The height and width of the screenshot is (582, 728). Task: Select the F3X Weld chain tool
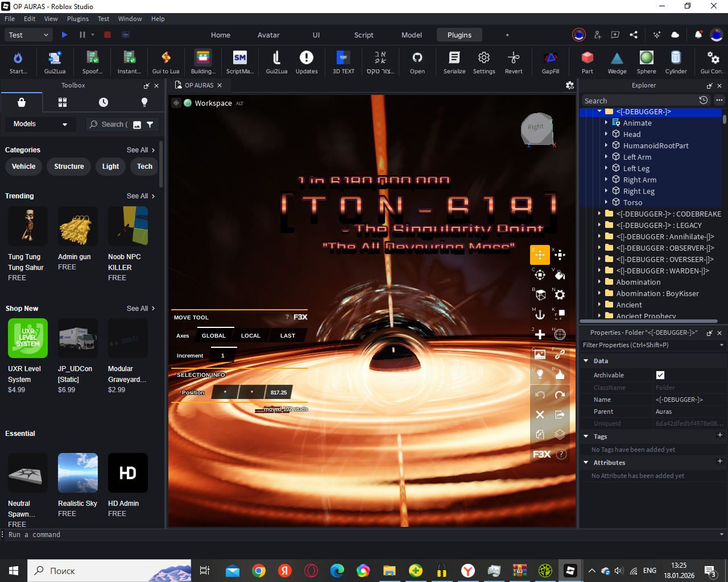560,354
